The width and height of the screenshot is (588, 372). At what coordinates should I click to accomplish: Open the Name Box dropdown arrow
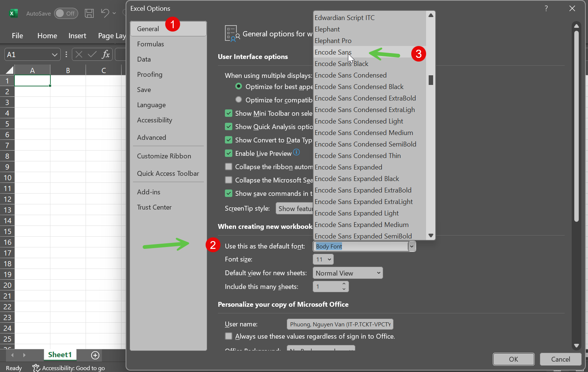tap(55, 55)
